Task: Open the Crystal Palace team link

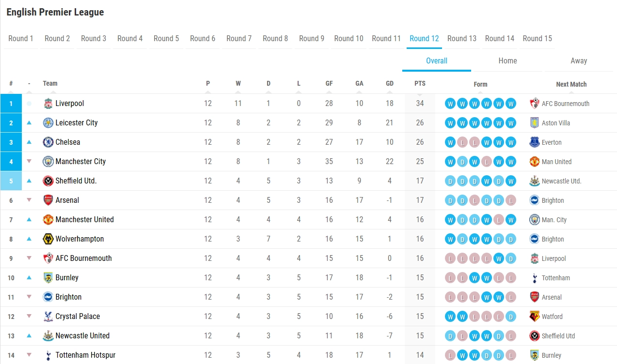Action: (x=78, y=317)
